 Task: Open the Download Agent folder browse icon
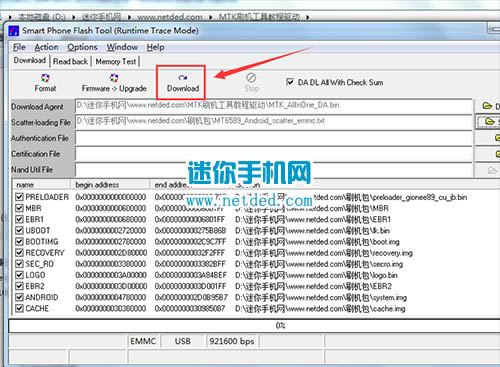(487, 106)
